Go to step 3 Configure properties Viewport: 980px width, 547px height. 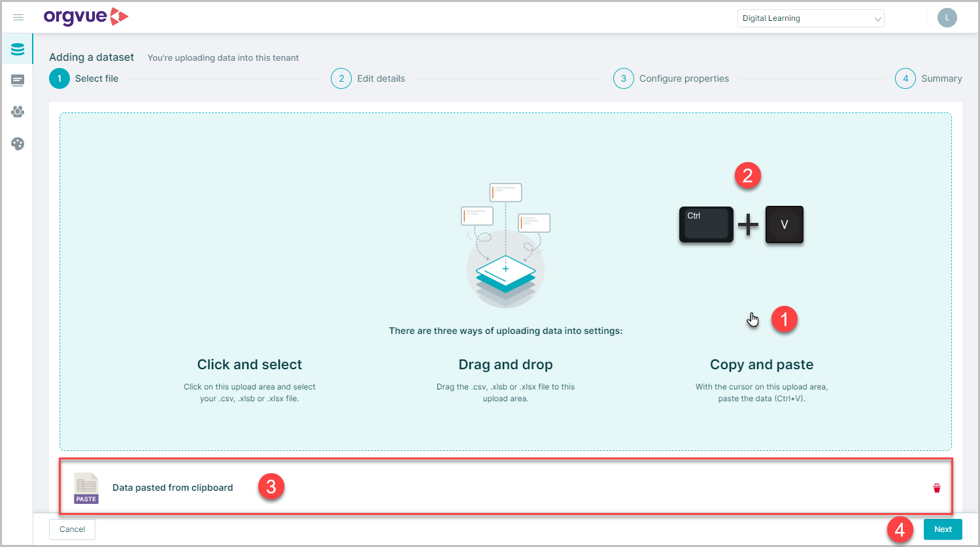pyautogui.click(x=671, y=78)
